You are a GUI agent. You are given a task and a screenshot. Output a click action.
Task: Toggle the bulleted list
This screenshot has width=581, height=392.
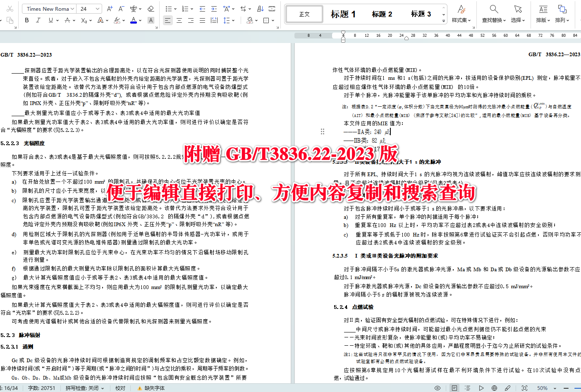click(x=170, y=8)
